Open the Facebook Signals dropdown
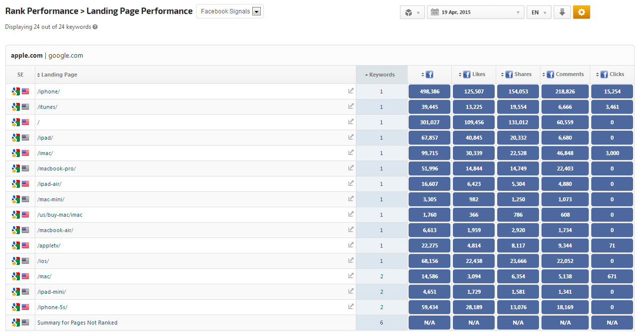The image size is (644, 332). tap(230, 11)
